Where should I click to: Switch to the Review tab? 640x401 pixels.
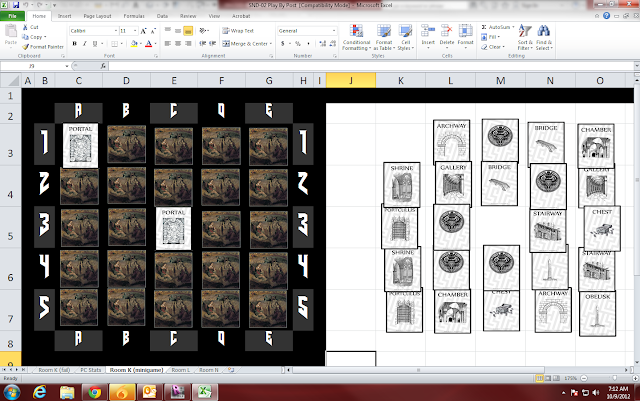188,16
